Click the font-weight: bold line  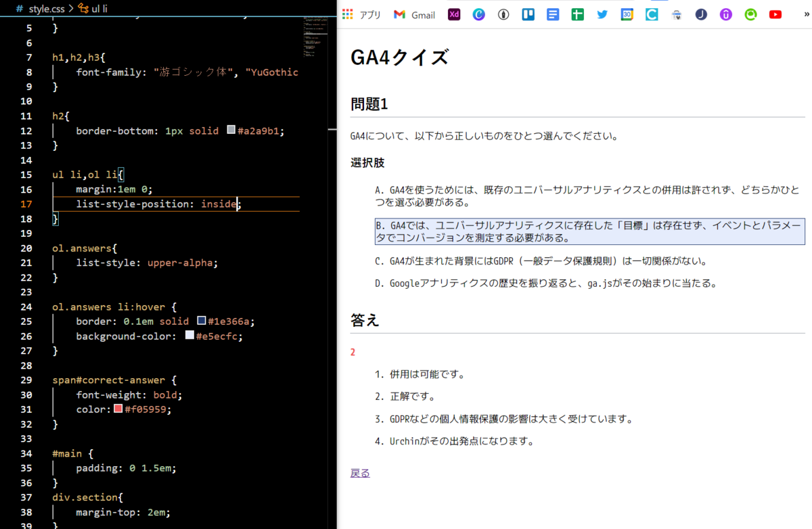[x=129, y=394]
